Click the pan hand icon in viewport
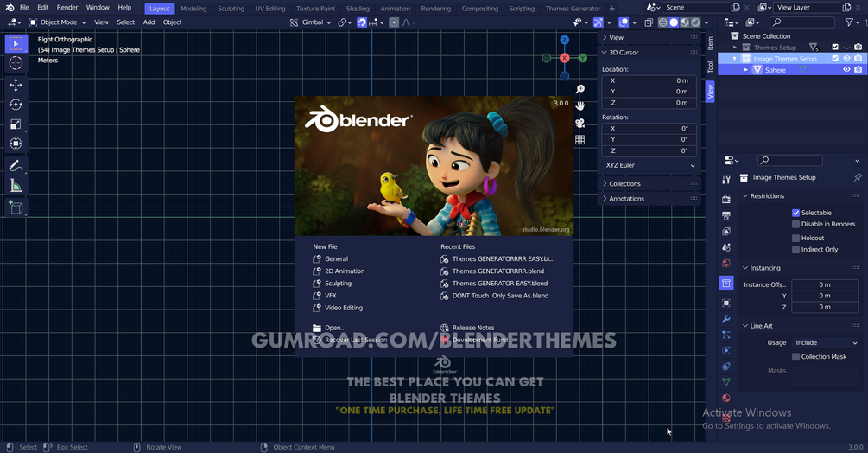Screen dimensions: 868x453 click(580, 105)
